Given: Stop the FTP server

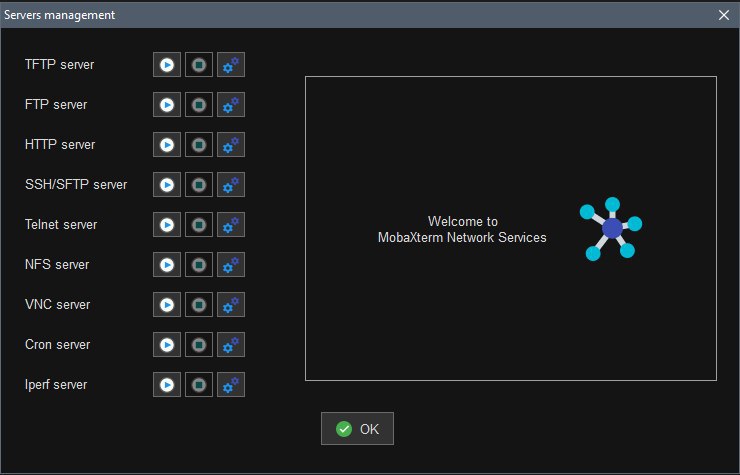Looking at the screenshot, I should [199, 105].
